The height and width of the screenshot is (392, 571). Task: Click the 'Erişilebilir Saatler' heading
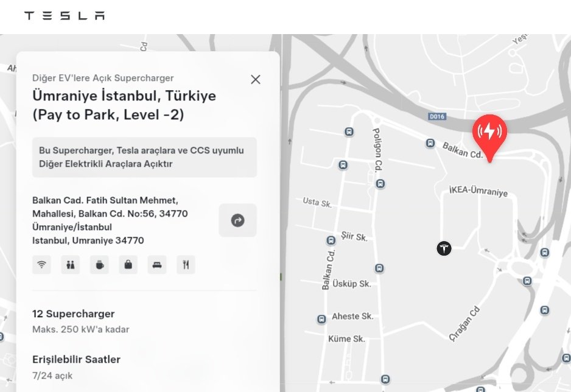tap(77, 359)
